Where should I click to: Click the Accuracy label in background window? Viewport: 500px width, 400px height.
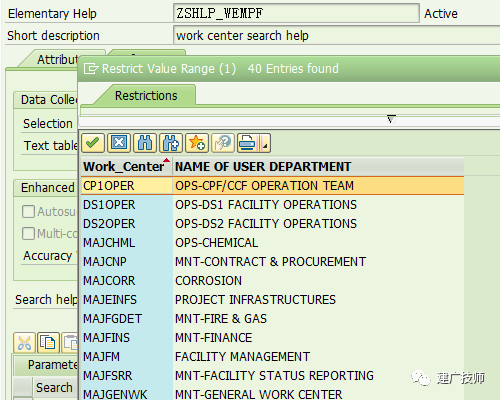click(48, 256)
